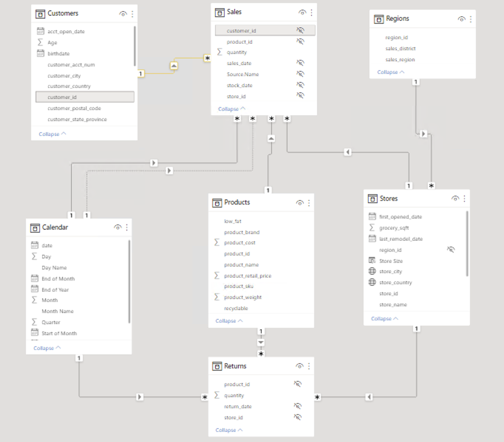Toggle visibility eye on Sales table header
This screenshot has height=442, width=504.
click(x=302, y=12)
